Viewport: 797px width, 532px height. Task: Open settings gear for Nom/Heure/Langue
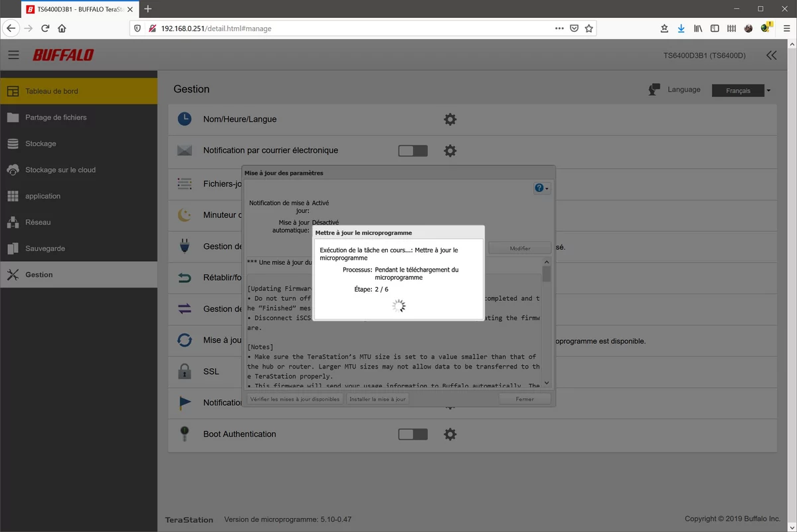click(x=450, y=120)
